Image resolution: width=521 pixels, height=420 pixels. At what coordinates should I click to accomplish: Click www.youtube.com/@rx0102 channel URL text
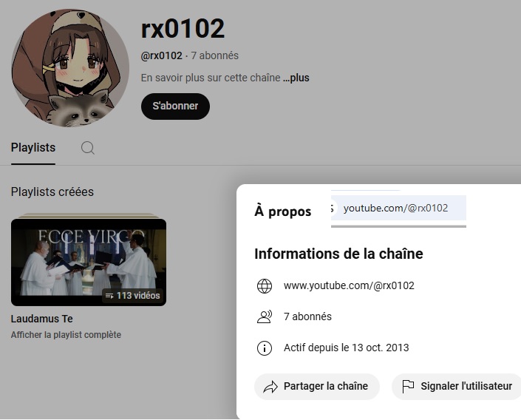tap(349, 285)
